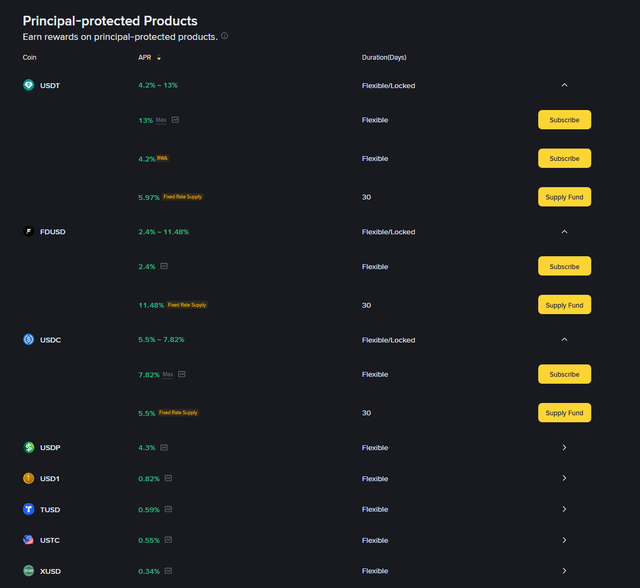The height and width of the screenshot is (588, 640).
Task: Click the info icon beside the subtitle
Action: pos(224,36)
